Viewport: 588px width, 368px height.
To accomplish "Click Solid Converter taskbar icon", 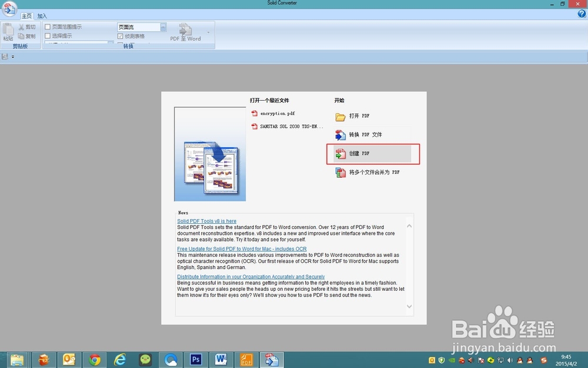I will tap(272, 360).
